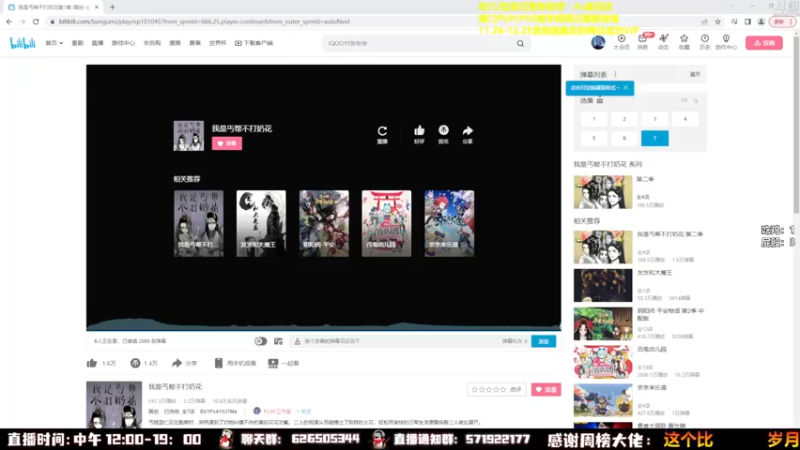Click the 关注 follow link

[305, 411]
